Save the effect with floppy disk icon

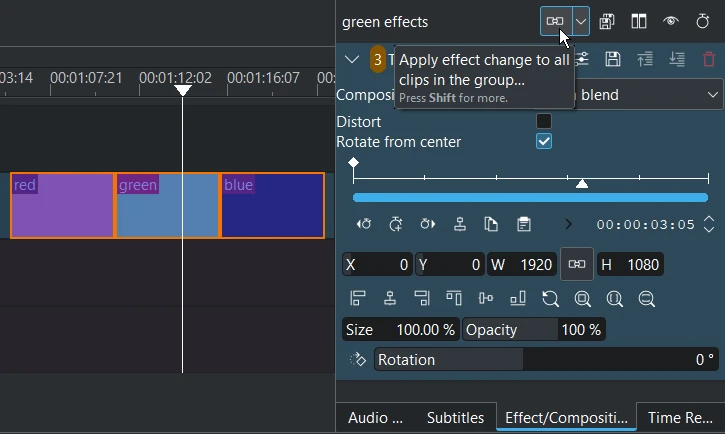coord(613,59)
